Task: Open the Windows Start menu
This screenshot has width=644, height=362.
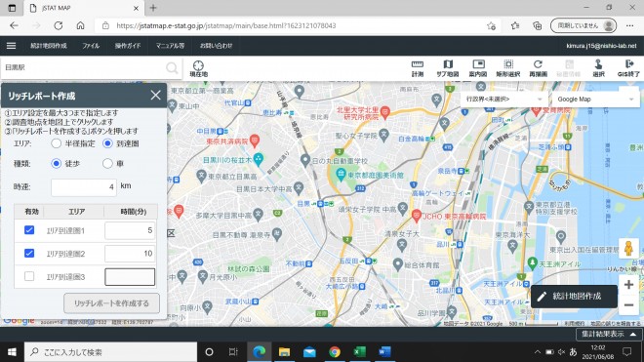Action: pyautogui.click(x=12, y=351)
